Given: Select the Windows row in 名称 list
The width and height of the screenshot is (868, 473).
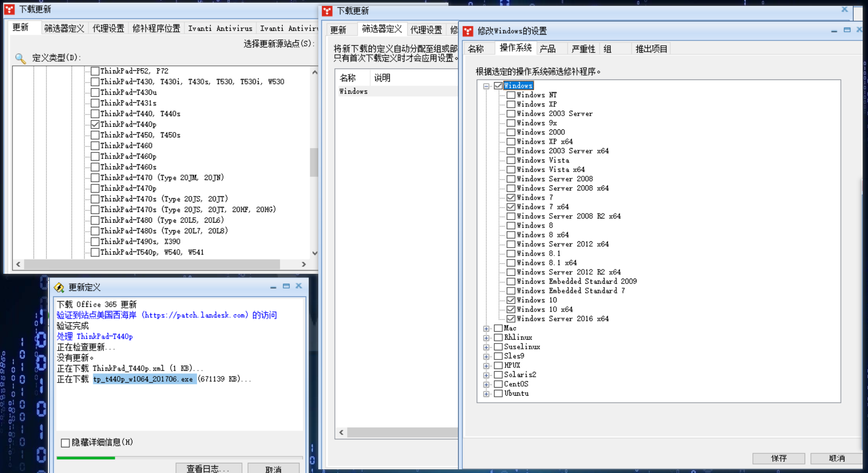Looking at the screenshot, I should click(353, 92).
